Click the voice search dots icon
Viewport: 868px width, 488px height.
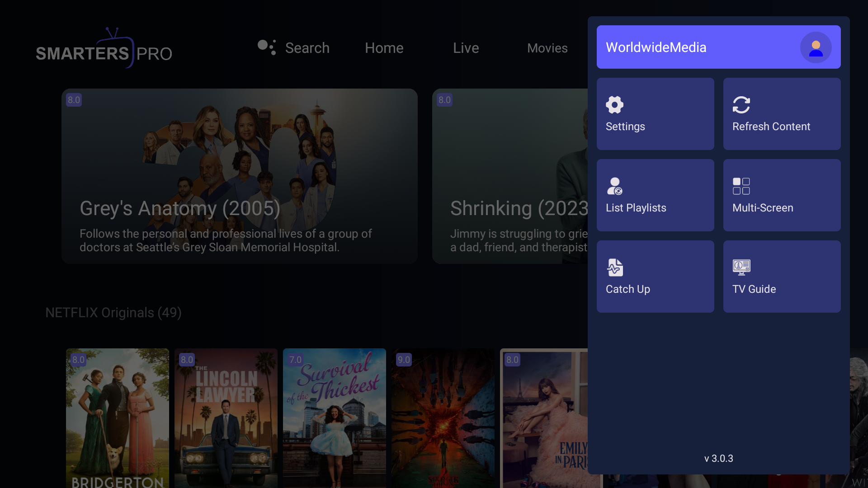pos(267,47)
